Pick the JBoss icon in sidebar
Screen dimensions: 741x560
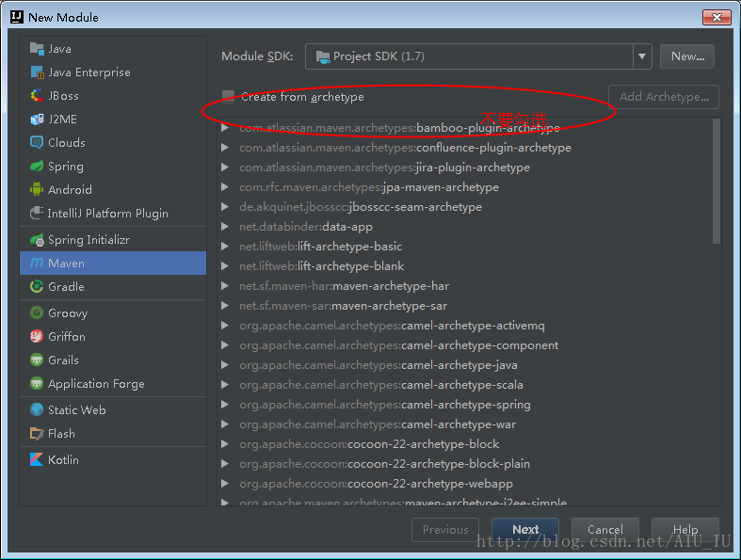[x=37, y=95]
